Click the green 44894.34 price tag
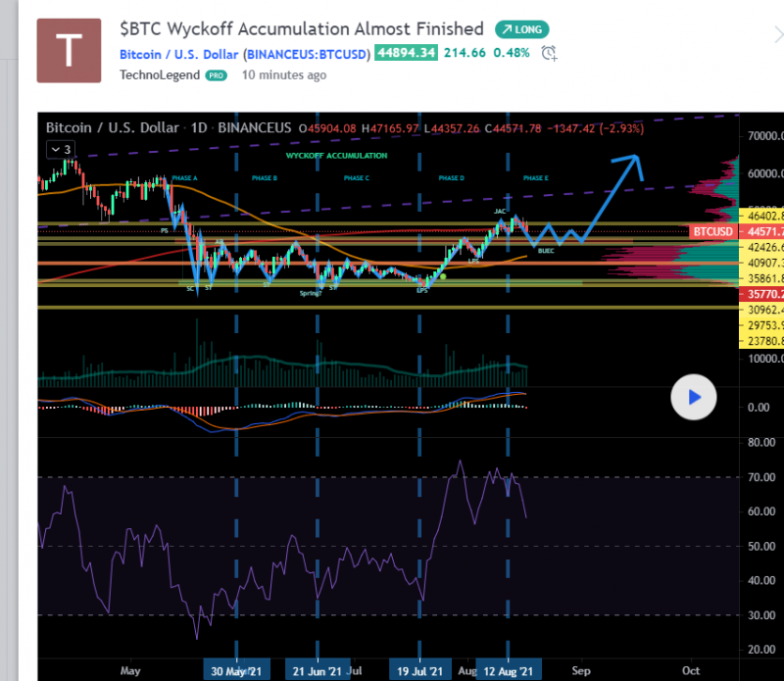The height and width of the screenshot is (681, 784). pyautogui.click(x=405, y=53)
